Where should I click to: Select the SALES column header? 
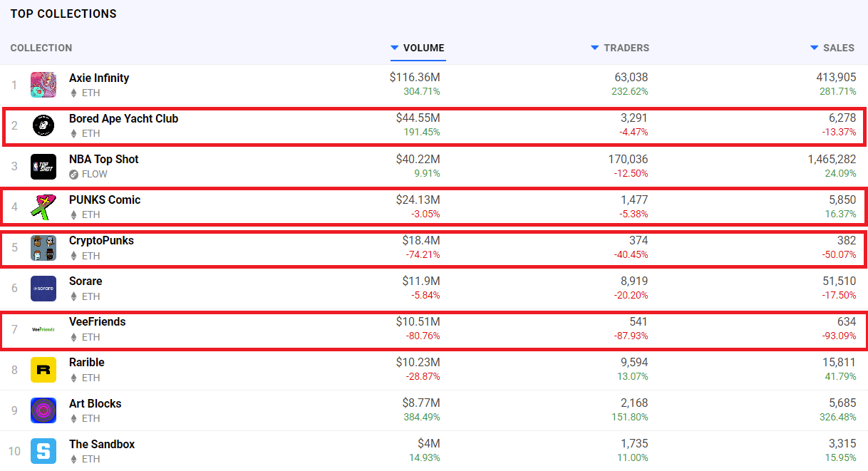[839, 48]
